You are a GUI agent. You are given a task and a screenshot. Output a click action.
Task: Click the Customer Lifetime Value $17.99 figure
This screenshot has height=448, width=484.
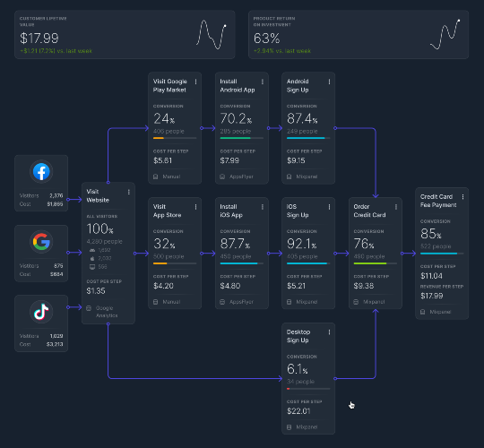[39, 39]
